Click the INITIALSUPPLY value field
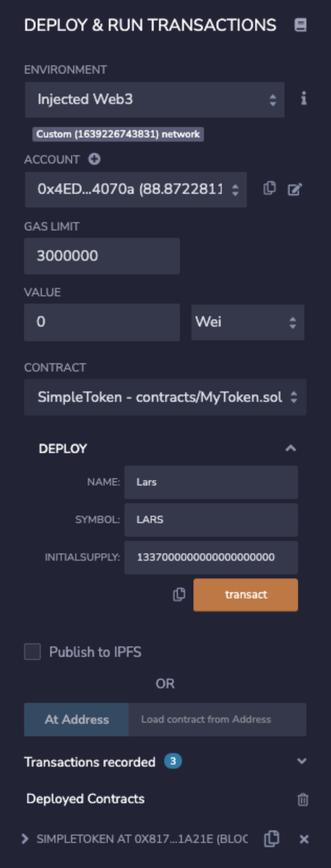This screenshot has height=868, width=331. pyautogui.click(x=211, y=558)
